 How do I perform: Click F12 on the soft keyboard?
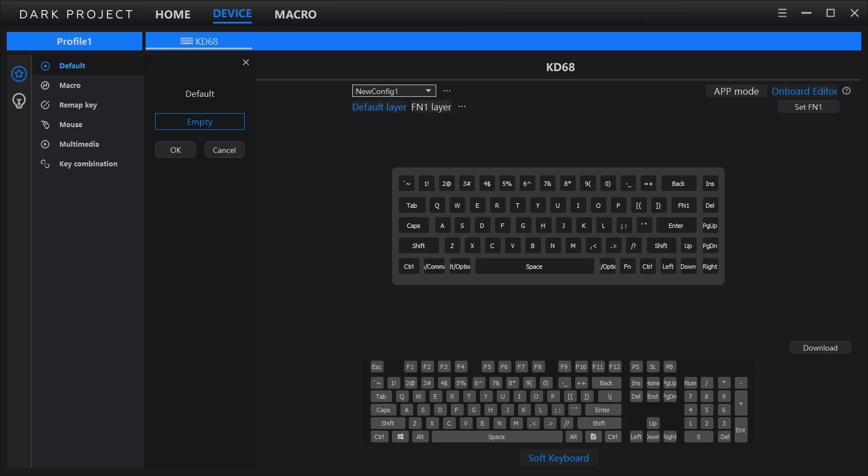pyautogui.click(x=615, y=367)
